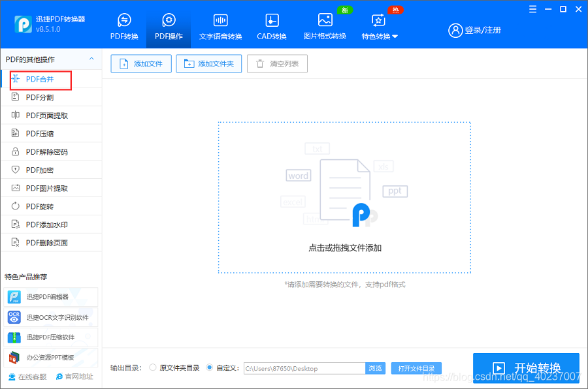Open the 文字语音转换 tab

[221, 27]
